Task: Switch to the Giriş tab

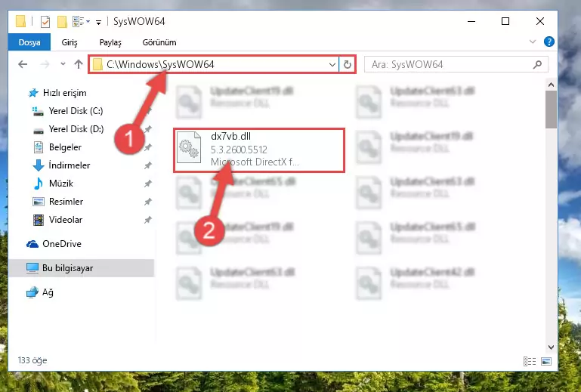Action: [x=70, y=42]
